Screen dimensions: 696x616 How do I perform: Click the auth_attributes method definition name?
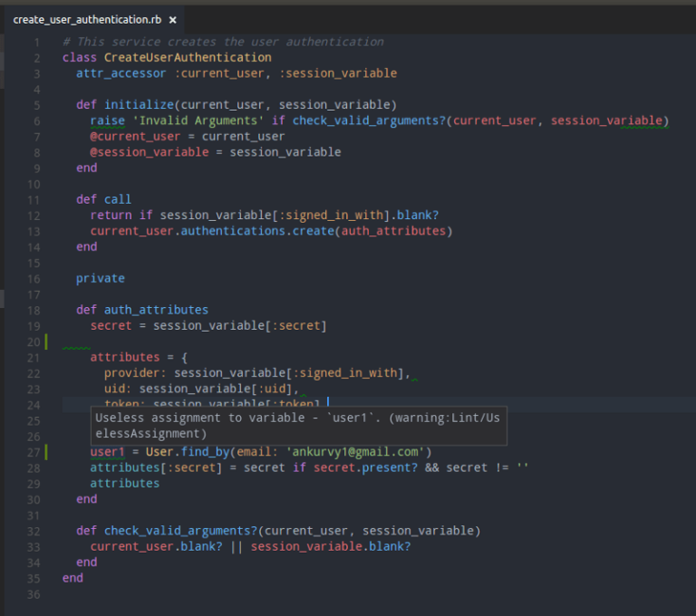[156, 310]
